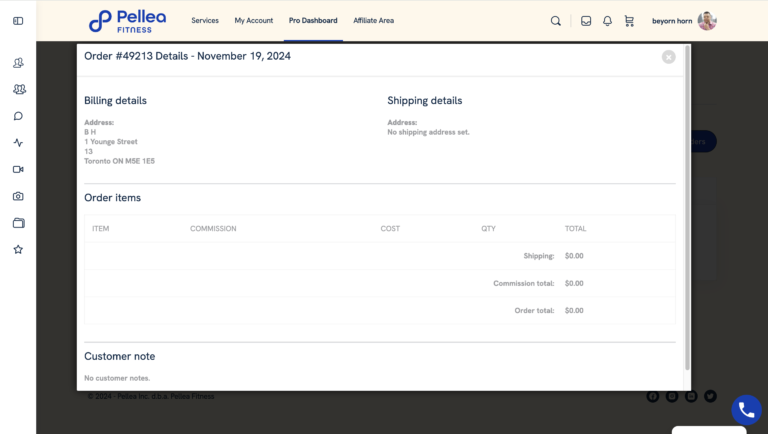Click the QTY column header
Image resolution: width=768 pixels, height=434 pixels.
click(488, 229)
